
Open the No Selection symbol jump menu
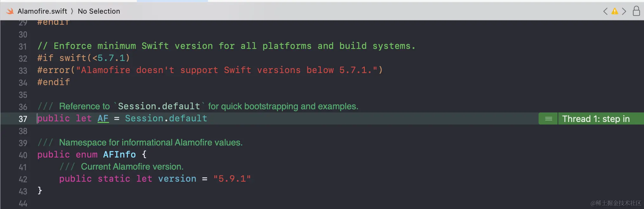click(99, 11)
